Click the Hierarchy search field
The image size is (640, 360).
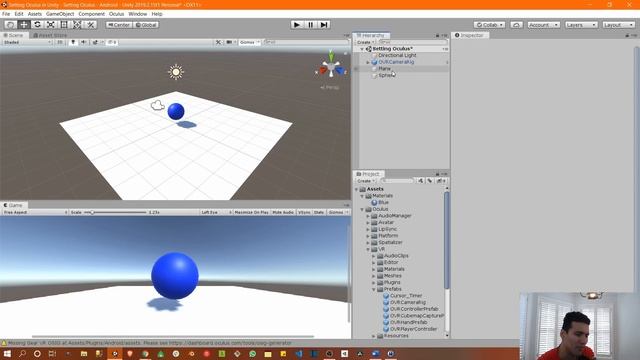(412, 42)
